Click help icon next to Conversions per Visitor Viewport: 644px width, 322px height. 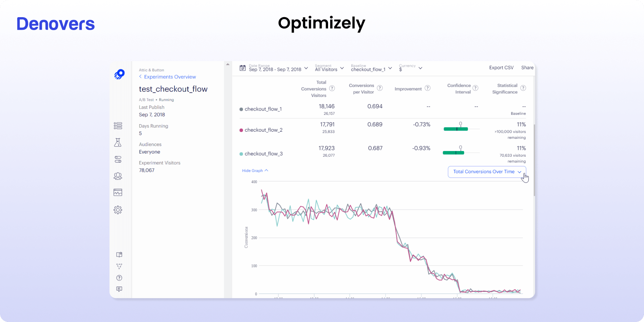pyautogui.click(x=380, y=88)
